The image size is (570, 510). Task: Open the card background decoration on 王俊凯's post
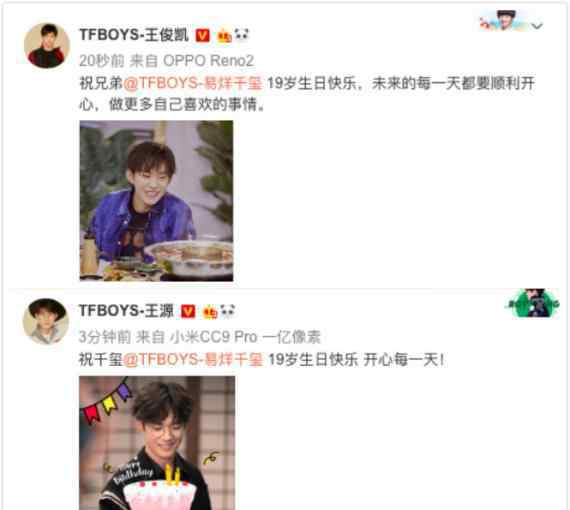pyautogui.click(x=503, y=21)
